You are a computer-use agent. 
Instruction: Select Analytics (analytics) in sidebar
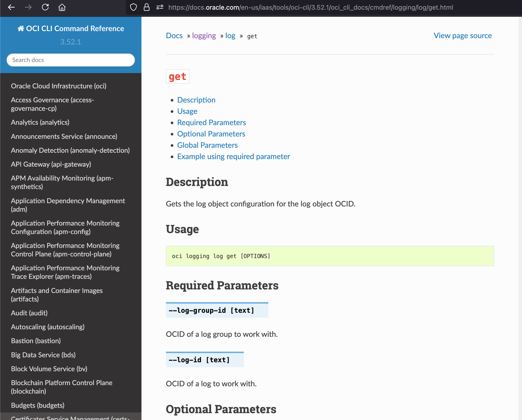(40, 122)
